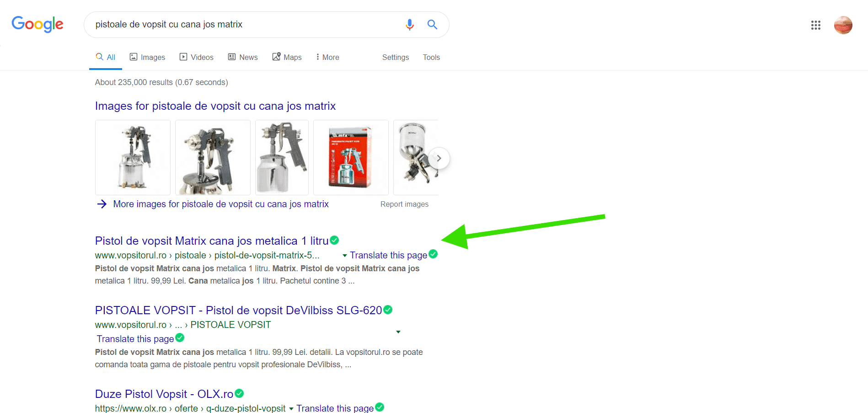Switch to the Images tab
Screen dimensions: 868x413
[x=147, y=57]
